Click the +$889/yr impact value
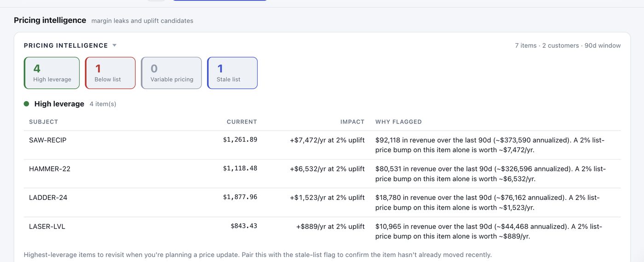This screenshot has width=644, height=262. click(x=330, y=227)
